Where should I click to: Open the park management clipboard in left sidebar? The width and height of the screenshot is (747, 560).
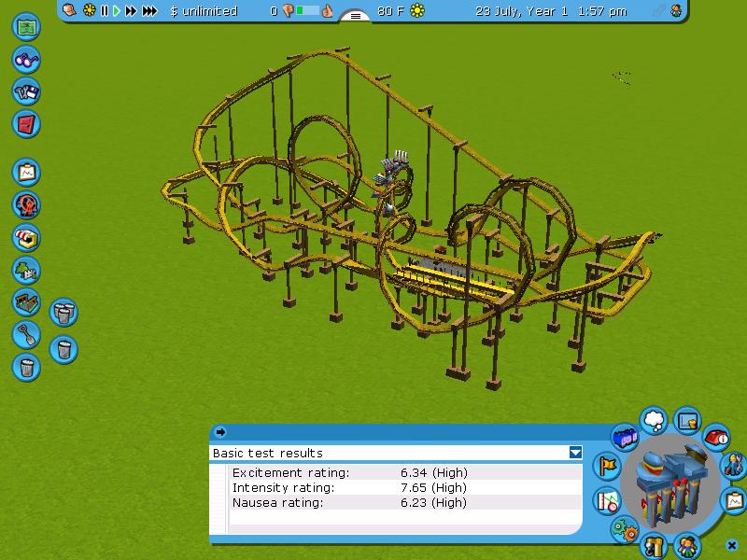pos(26,172)
